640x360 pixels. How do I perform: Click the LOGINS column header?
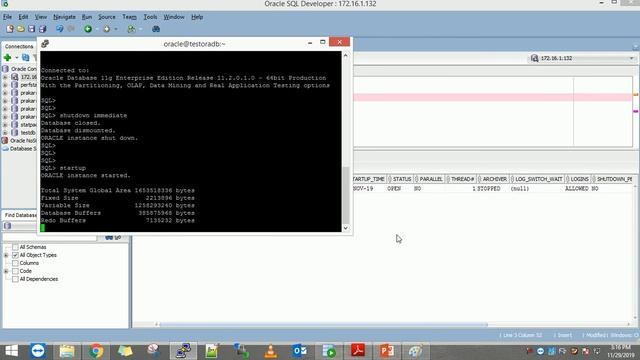578,179
